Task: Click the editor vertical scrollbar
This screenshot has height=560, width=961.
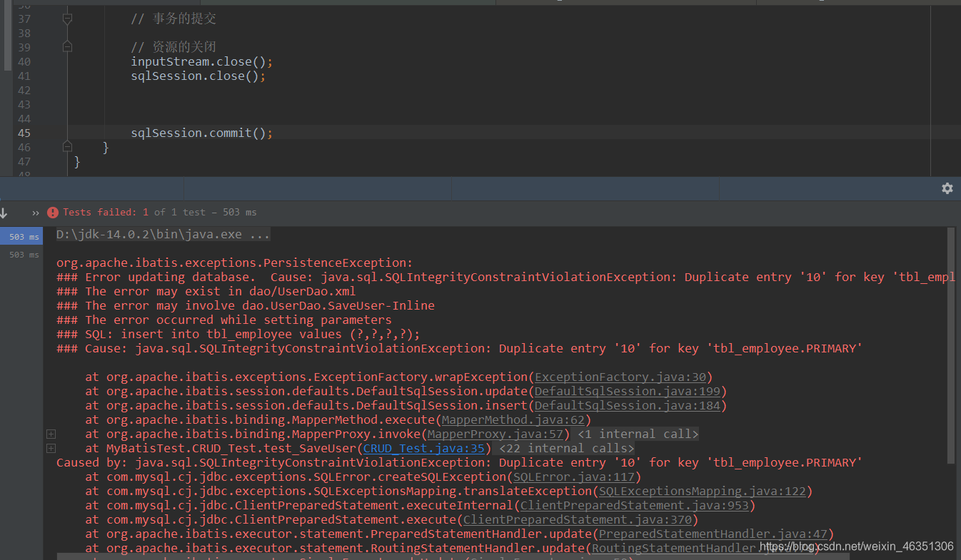Action: [8, 36]
